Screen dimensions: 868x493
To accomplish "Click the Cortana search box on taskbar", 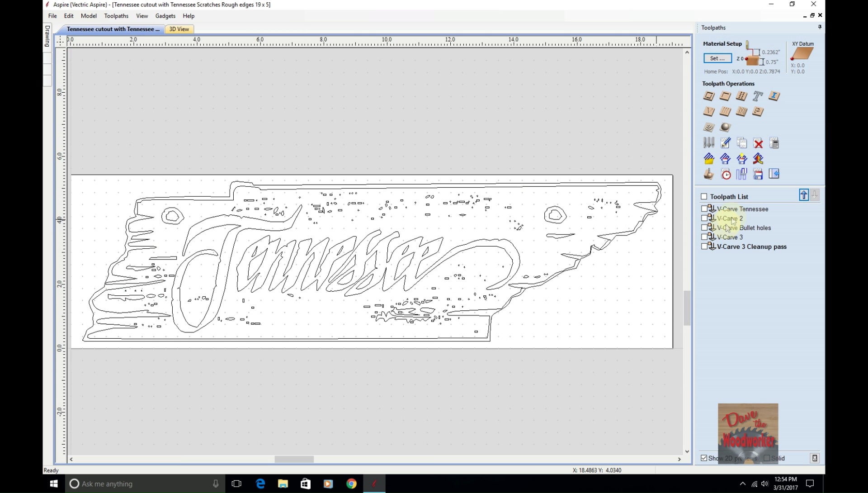I will point(145,484).
